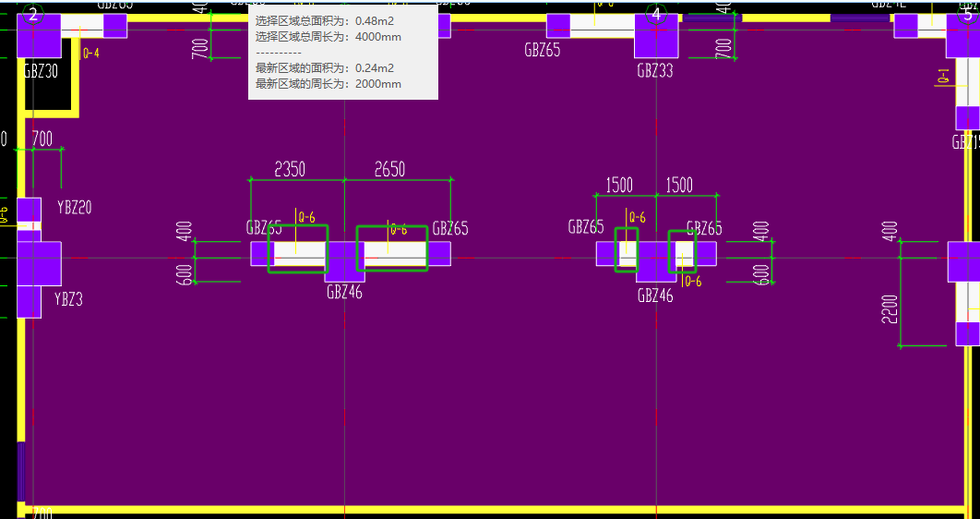Select the GBZ65 label beside GBZ33
Screen dimensions: 980x519
tap(543, 51)
